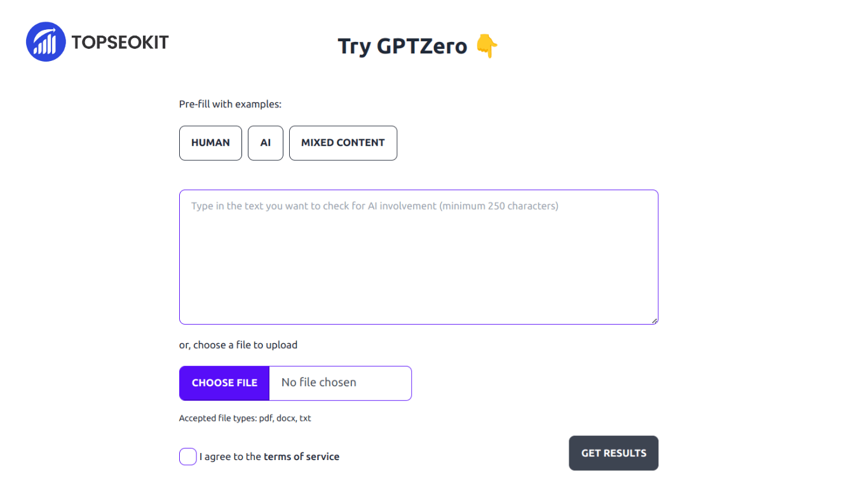Viewport: 868px width, 488px height.
Task: Click the 'Try GPTZero' heading
Action: 403,46
